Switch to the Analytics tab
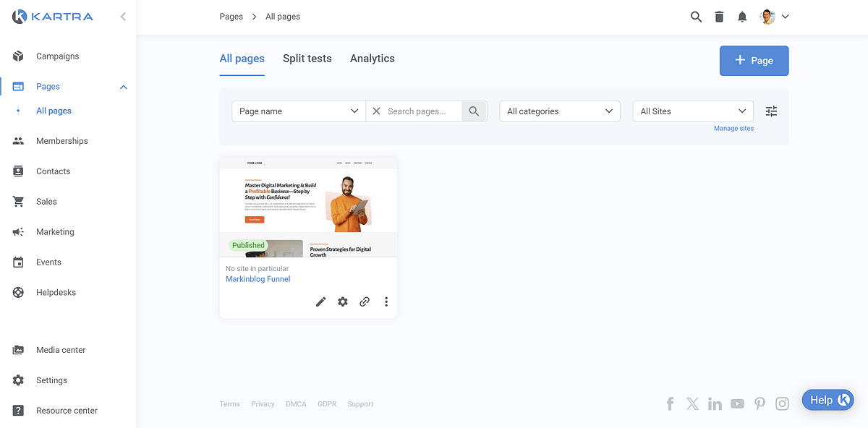This screenshot has height=428, width=868. tap(373, 59)
